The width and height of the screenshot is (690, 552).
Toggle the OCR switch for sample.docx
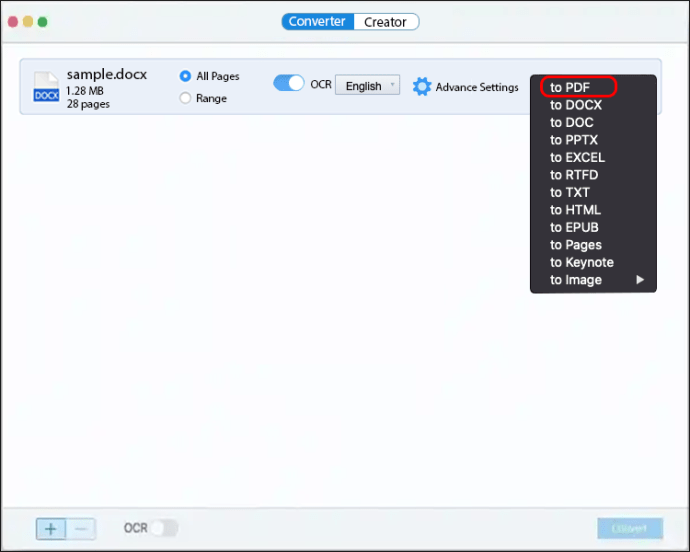point(289,83)
